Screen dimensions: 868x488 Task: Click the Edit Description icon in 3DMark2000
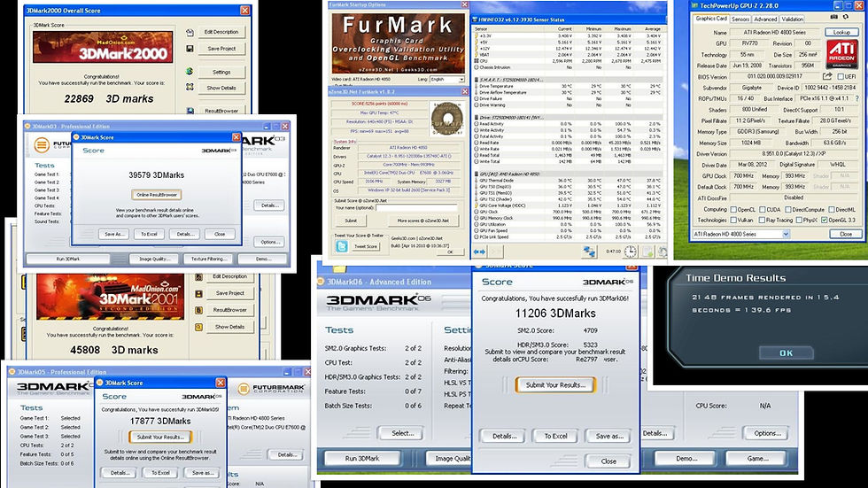click(190, 33)
